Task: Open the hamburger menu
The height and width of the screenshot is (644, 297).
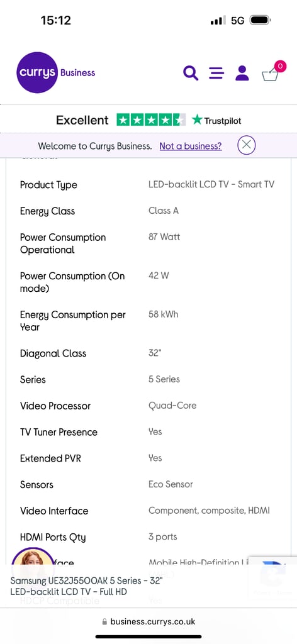Action: click(216, 73)
